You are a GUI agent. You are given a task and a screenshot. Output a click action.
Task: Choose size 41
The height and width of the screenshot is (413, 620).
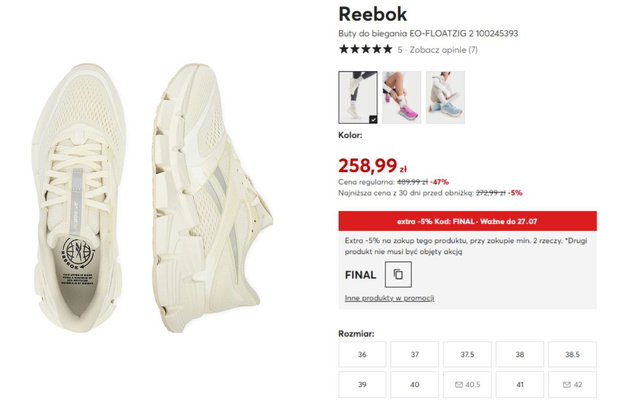pos(520,385)
